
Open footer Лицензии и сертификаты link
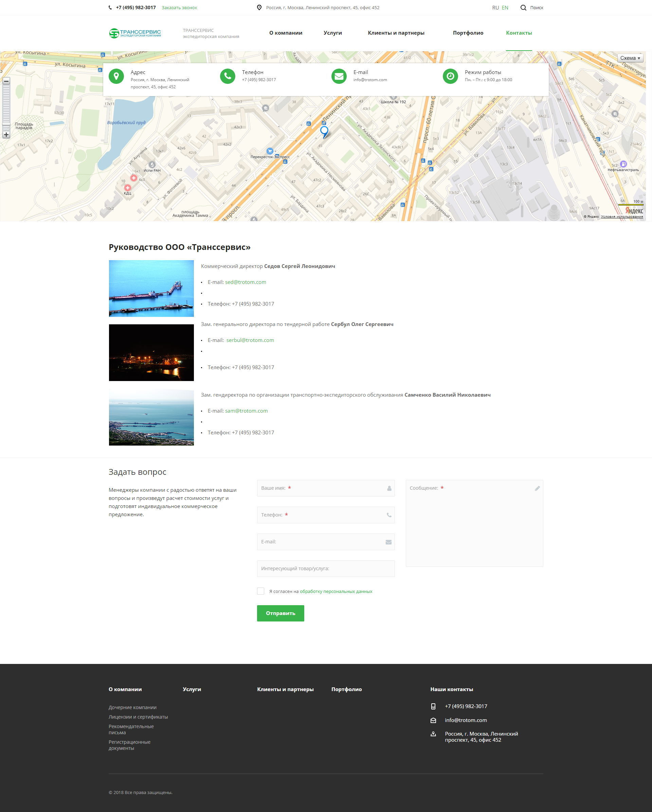point(138,717)
